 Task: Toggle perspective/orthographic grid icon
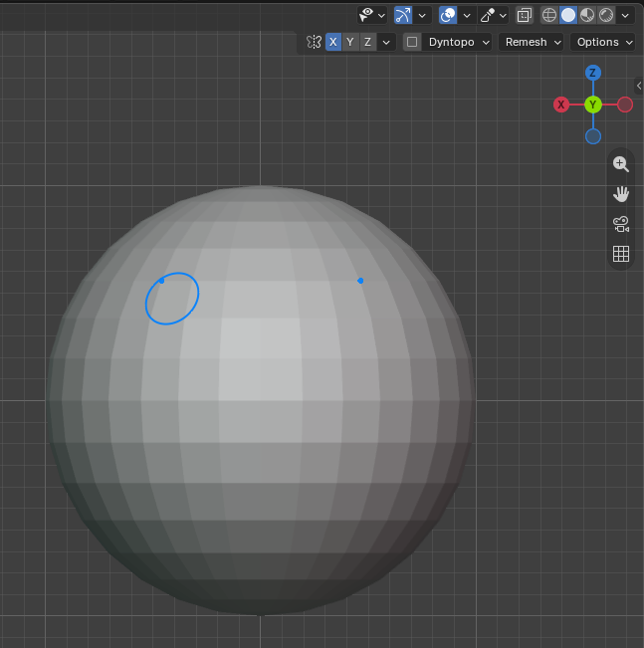(x=620, y=254)
